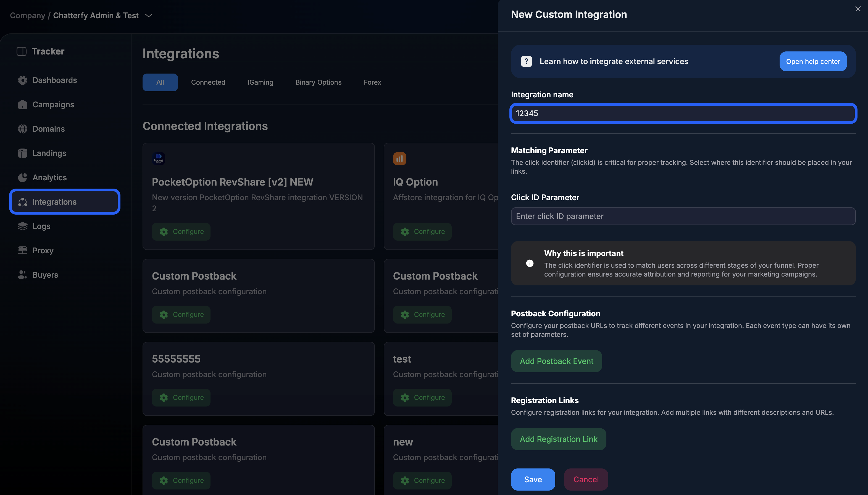
Task: Select the All filter tab
Action: coord(160,82)
